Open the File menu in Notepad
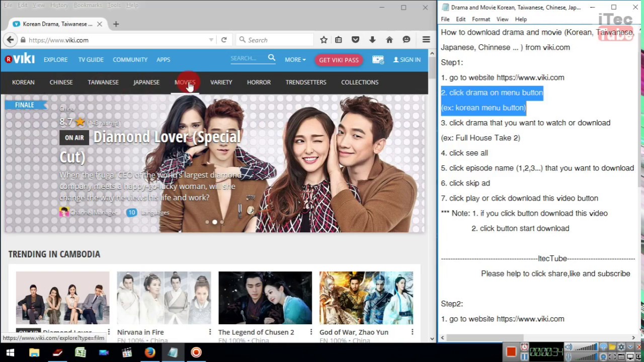The height and width of the screenshot is (362, 644). point(445,19)
